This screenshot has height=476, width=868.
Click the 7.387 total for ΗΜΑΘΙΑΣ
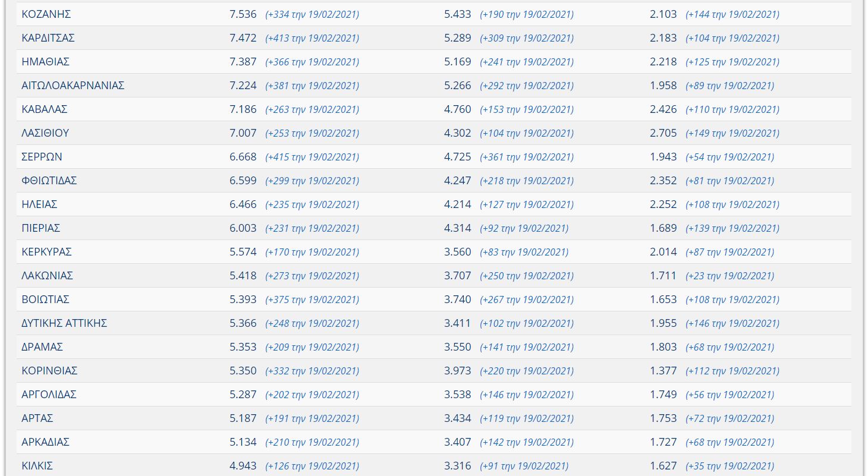pyautogui.click(x=243, y=62)
